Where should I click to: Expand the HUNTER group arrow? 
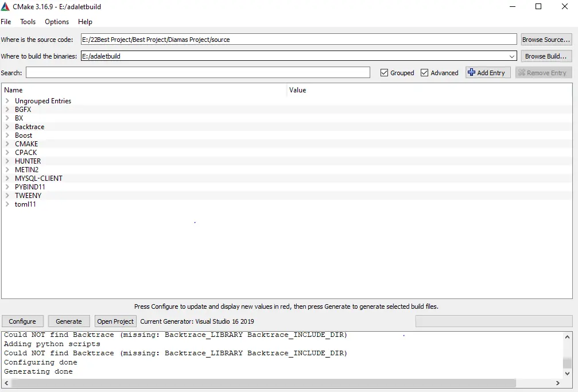pyautogui.click(x=7, y=161)
